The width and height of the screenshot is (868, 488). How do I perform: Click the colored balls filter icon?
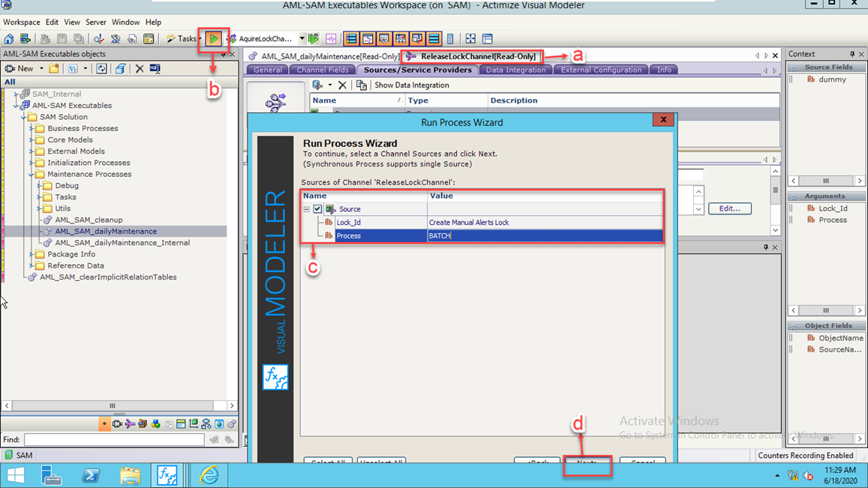(155, 424)
